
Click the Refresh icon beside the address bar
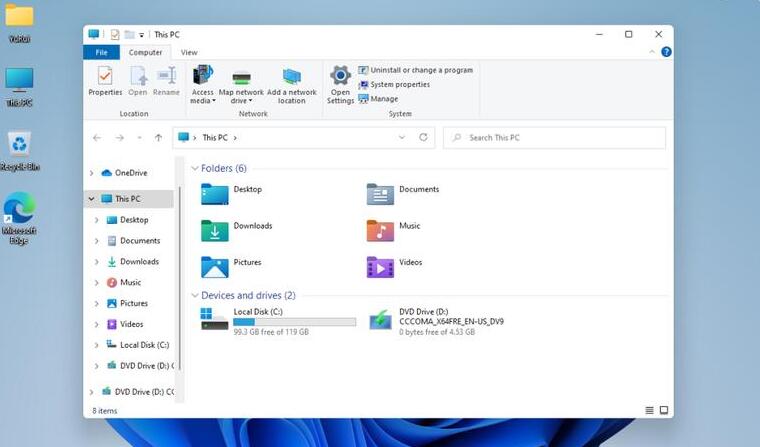(424, 137)
